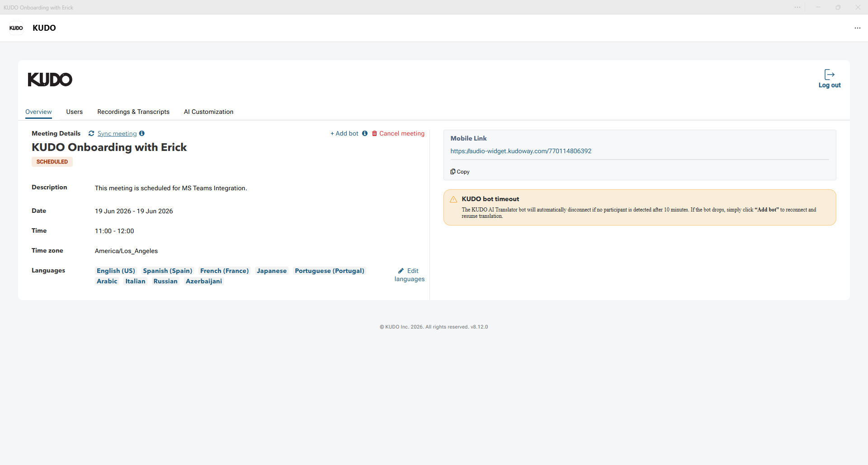Open Recordings & Transcripts tab
The image size is (868, 465).
(133, 112)
